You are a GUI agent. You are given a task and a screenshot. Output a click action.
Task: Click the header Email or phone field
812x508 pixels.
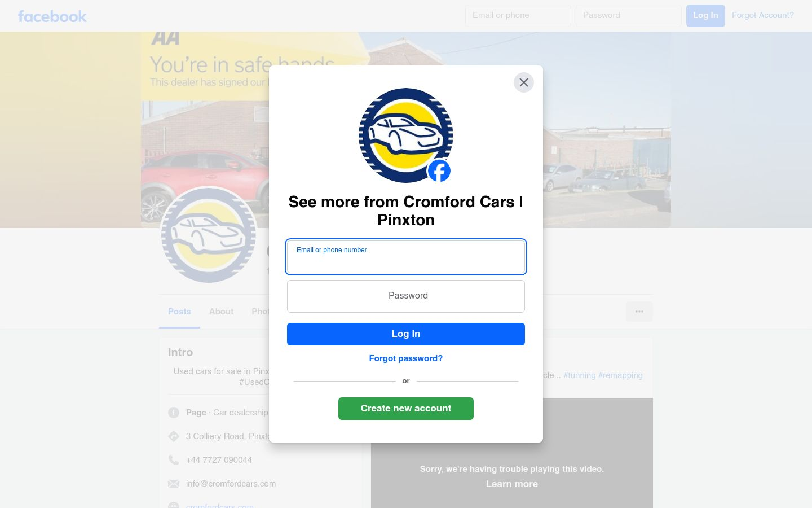[518, 16]
